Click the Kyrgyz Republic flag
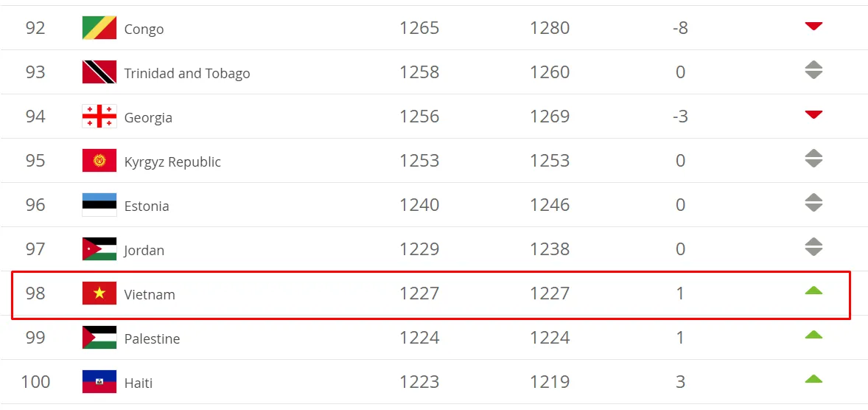The width and height of the screenshot is (868, 410). (99, 161)
